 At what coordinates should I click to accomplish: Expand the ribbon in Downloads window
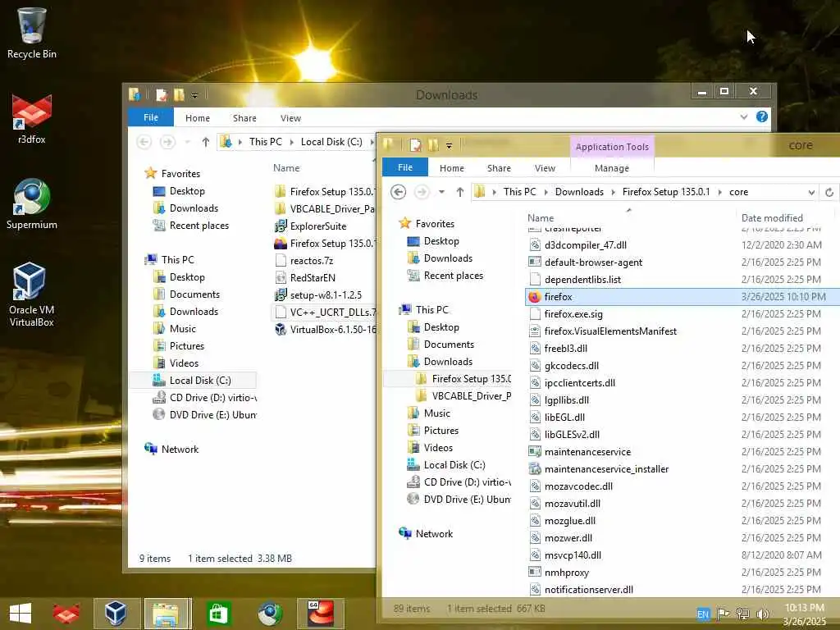coord(743,116)
